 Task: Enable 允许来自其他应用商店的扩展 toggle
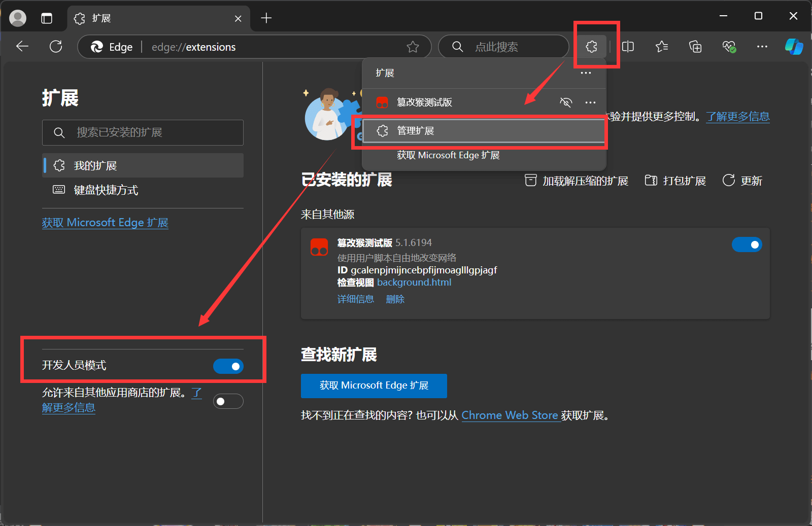(x=228, y=401)
